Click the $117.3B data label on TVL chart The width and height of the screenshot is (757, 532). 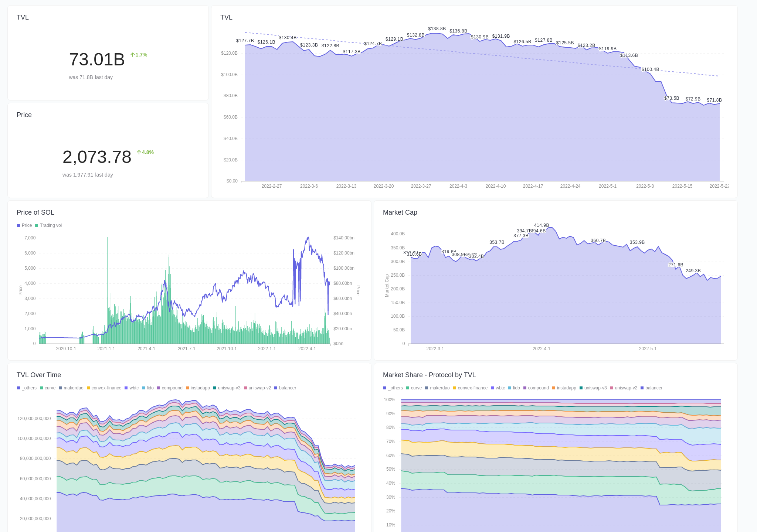(x=352, y=52)
